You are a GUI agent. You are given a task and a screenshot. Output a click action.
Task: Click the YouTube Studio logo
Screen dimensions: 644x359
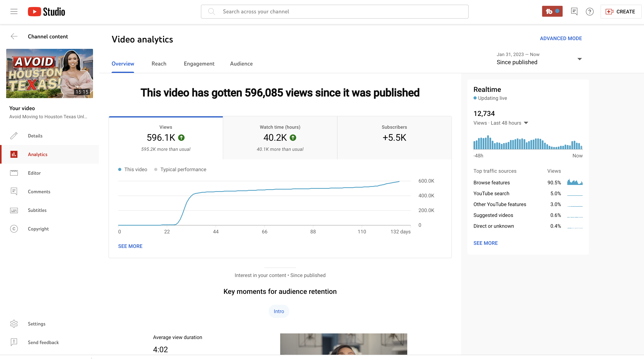click(x=46, y=11)
